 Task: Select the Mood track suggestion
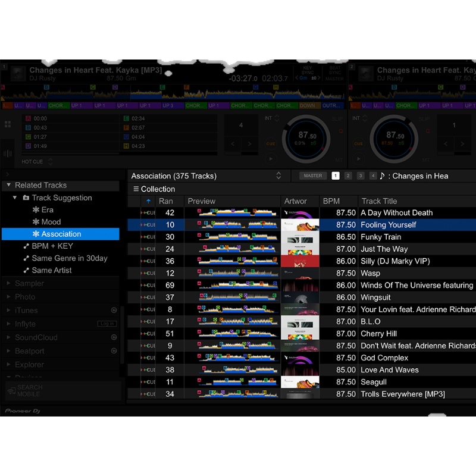click(x=46, y=222)
